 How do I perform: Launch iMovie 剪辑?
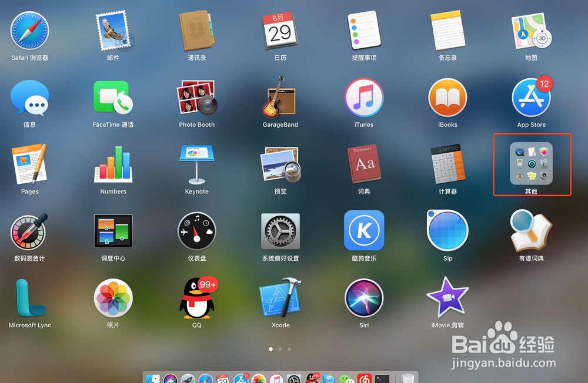coord(447,298)
